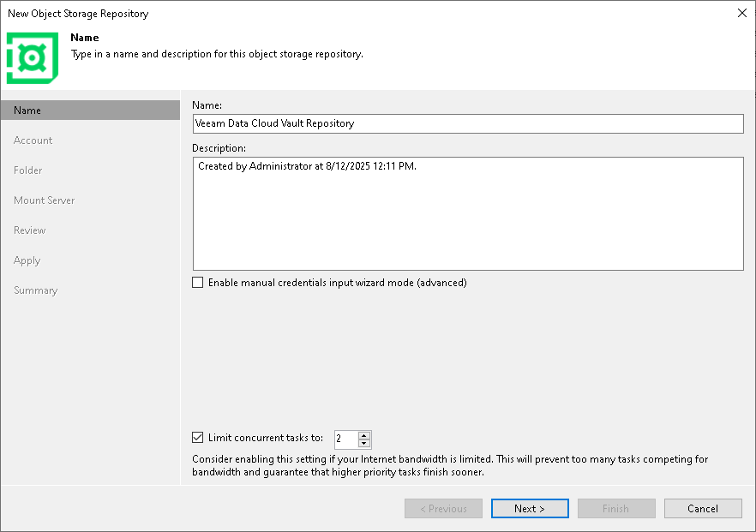
Task: Click 'Type in a name and description' subtitle
Action: coord(217,54)
